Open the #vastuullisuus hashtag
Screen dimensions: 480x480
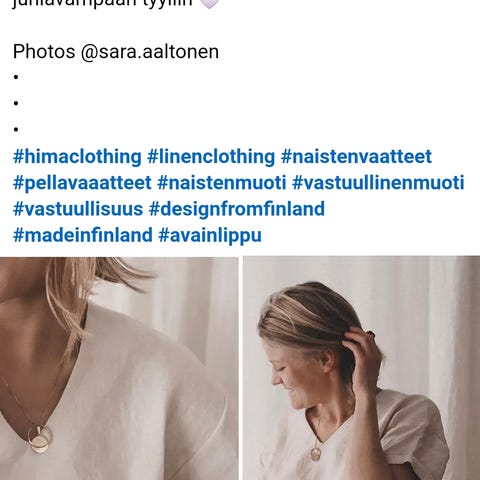(x=78, y=209)
